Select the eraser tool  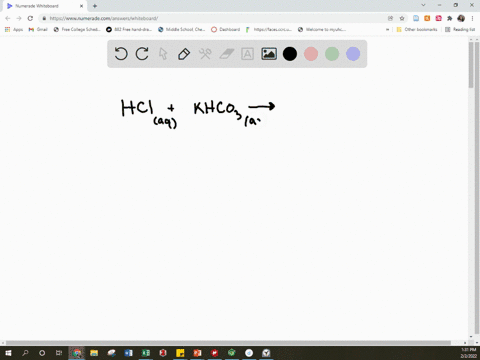point(227,54)
